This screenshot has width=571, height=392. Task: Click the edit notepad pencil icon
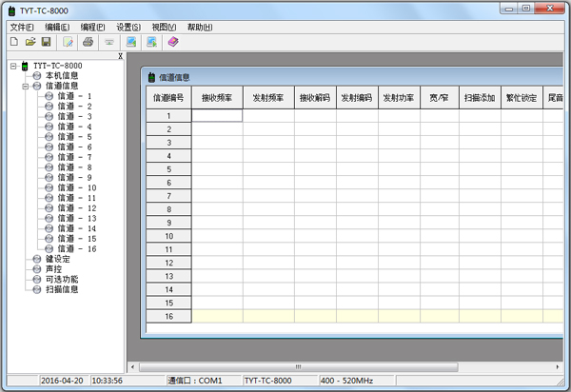click(68, 42)
